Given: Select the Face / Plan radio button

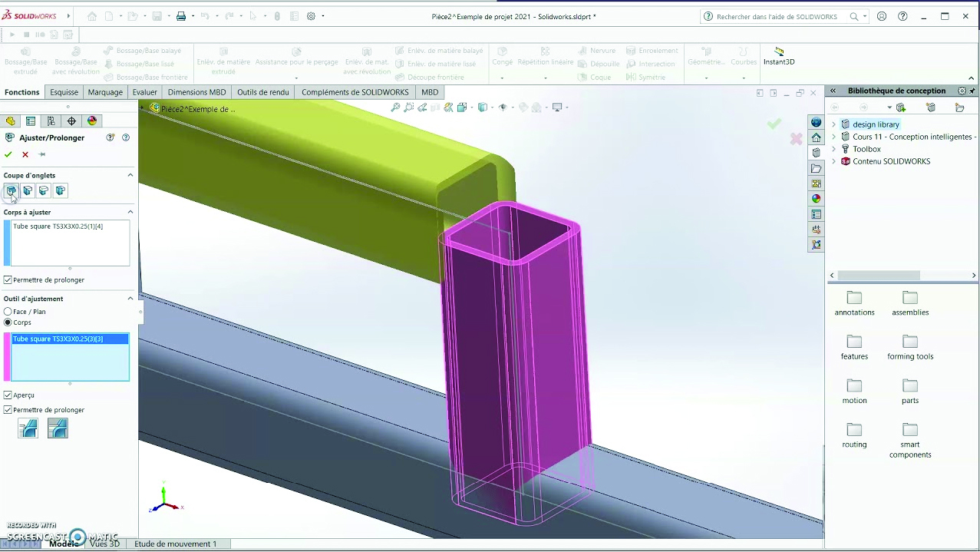Looking at the screenshot, I should tap(7, 311).
